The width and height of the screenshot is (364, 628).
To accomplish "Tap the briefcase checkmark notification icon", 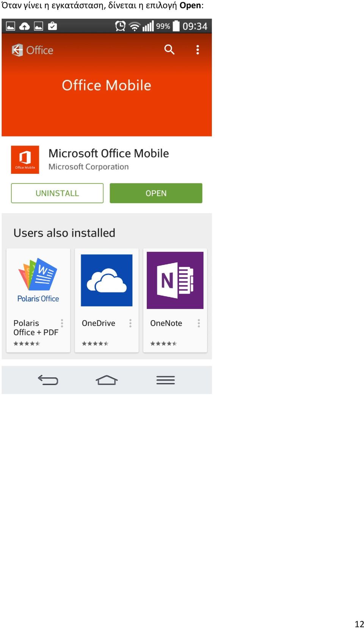I will click(x=53, y=26).
